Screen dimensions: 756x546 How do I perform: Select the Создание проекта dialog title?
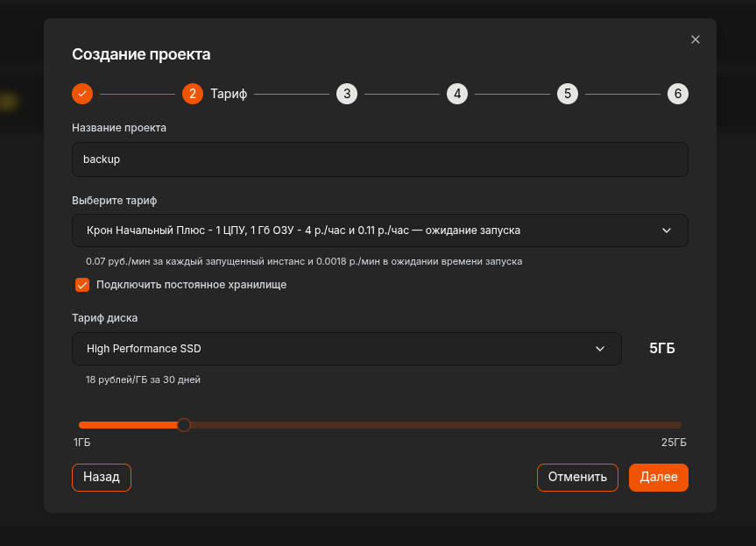click(x=141, y=54)
